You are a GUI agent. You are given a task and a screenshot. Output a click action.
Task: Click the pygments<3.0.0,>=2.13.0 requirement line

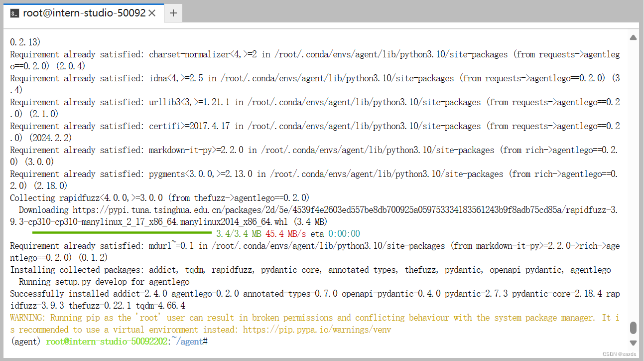click(315, 174)
